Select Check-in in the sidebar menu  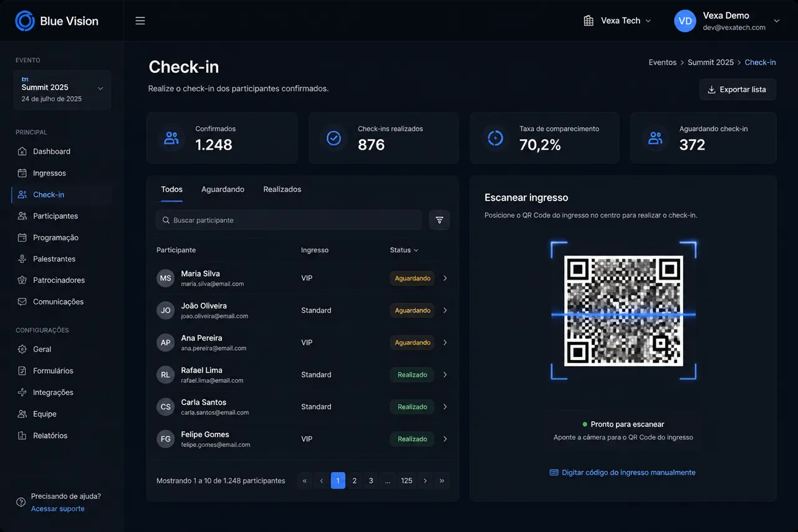pos(62,194)
